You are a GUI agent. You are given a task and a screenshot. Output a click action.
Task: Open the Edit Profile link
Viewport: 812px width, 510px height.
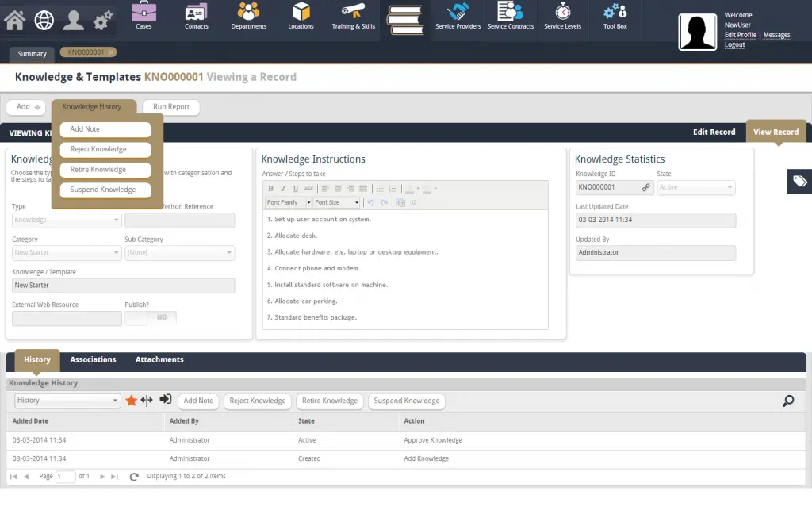point(740,35)
